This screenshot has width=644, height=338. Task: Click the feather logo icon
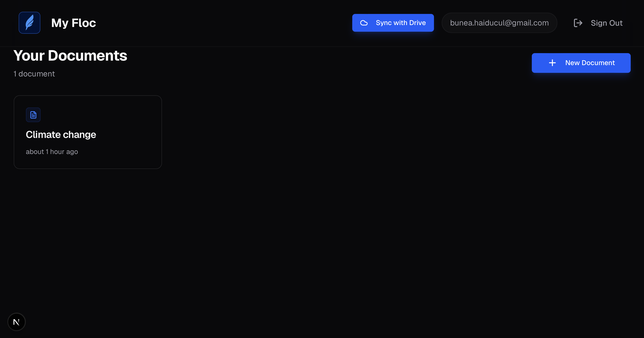[x=30, y=23]
